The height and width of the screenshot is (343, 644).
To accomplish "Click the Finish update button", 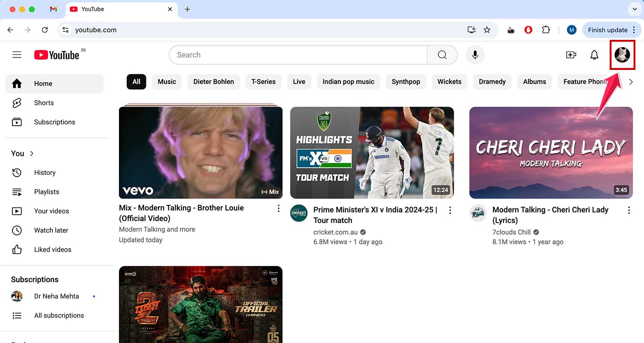I will coord(608,30).
